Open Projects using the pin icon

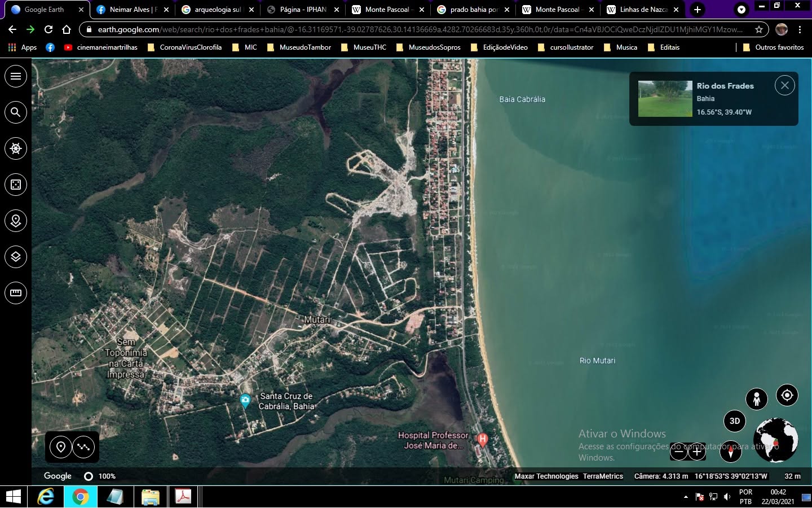pyautogui.click(x=16, y=220)
